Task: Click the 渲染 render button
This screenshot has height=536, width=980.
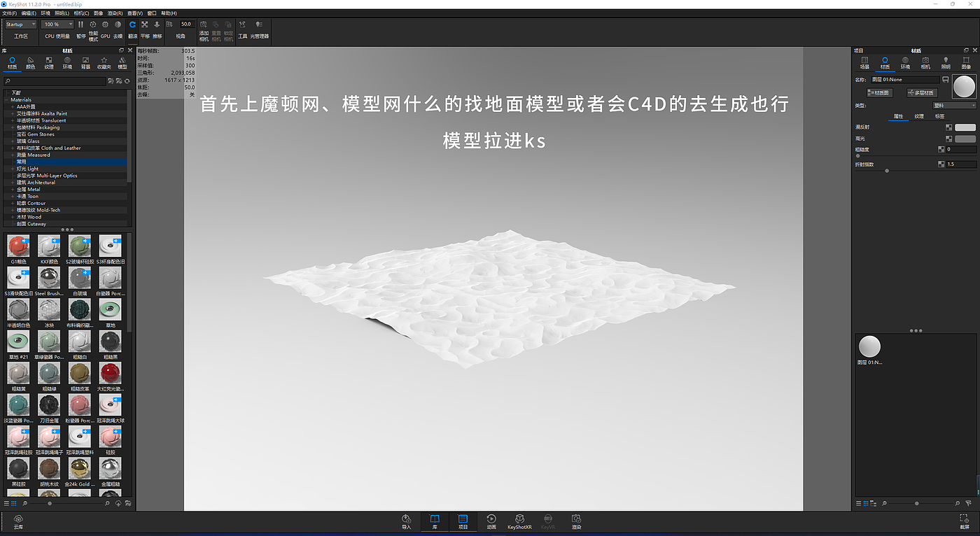Action: pyautogui.click(x=576, y=522)
